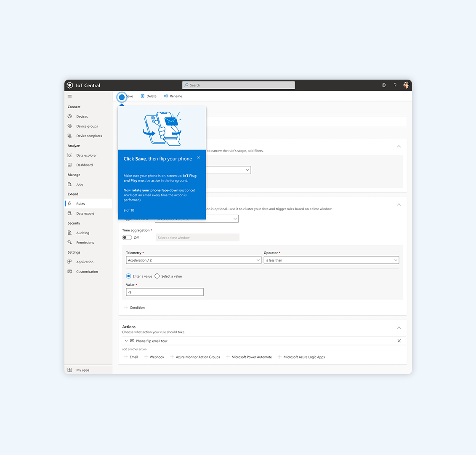Viewport: 476px width, 455px height.
Task: Click the Auditing sidebar icon
Action: [x=70, y=233]
